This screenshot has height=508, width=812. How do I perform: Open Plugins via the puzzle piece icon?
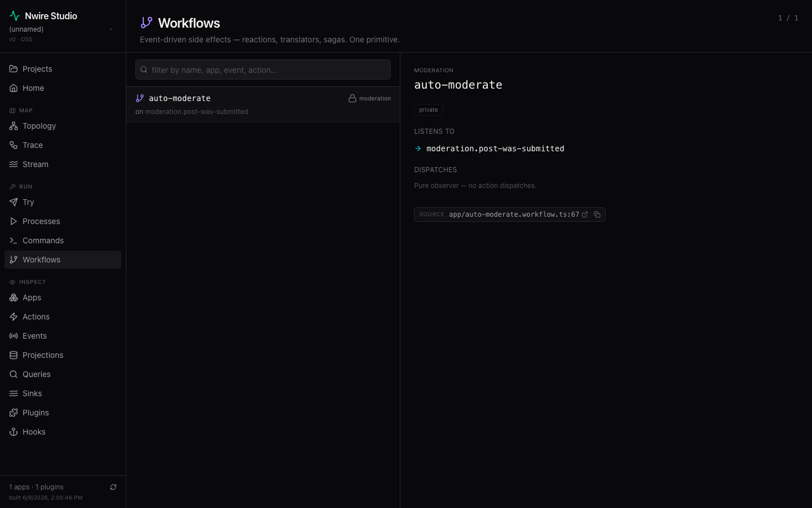pyautogui.click(x=14, y=413)
